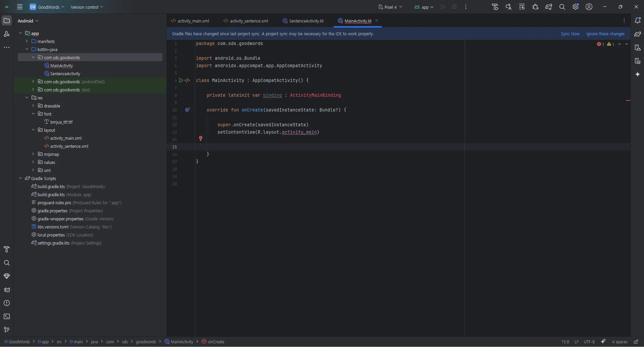The width and height of the screenshot is (644, 347).
Task: Open the Gemini sparkle assistant
Action: tap(638, 74)
